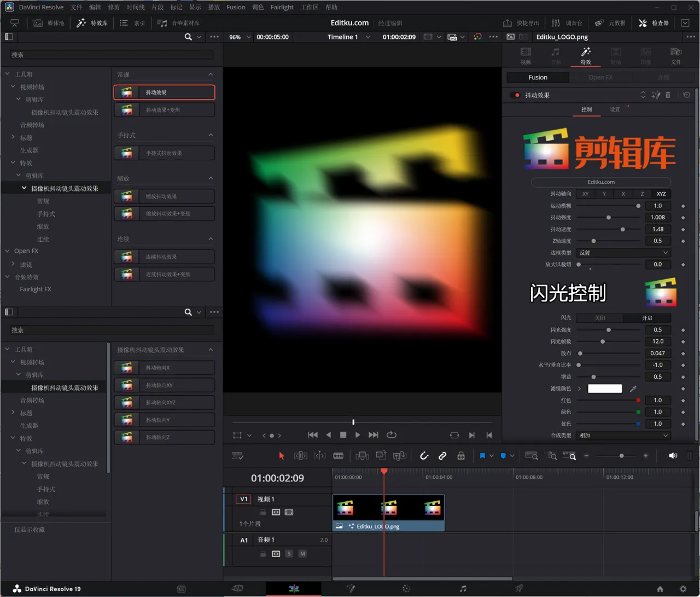Solo audio track 音频 1 with S
The width and height of the screenshot is (700, 597).
(x=289, y=554)
